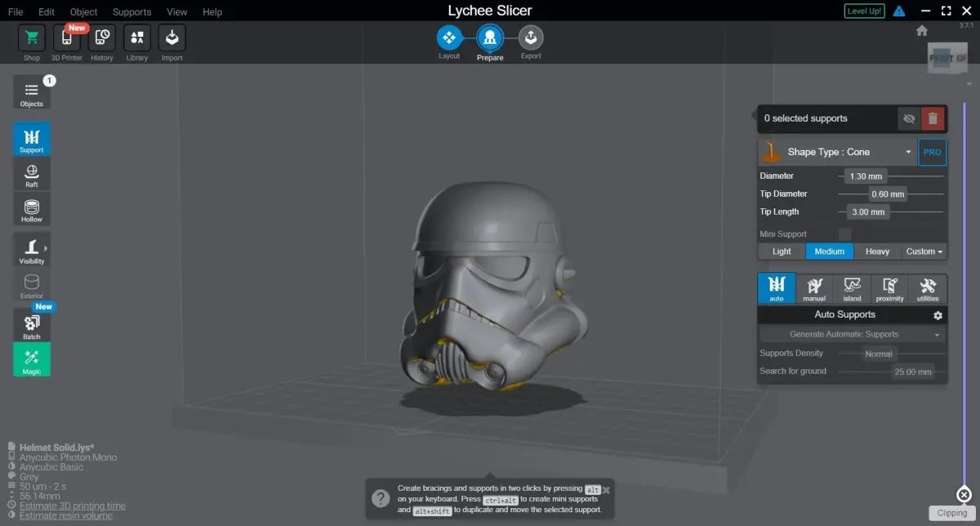Click the Import icon
980x526 pixels.
172,38
